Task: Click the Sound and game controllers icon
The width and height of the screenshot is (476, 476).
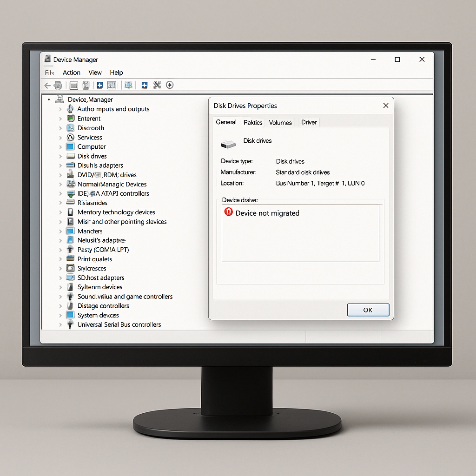Action: click(70, 296)
